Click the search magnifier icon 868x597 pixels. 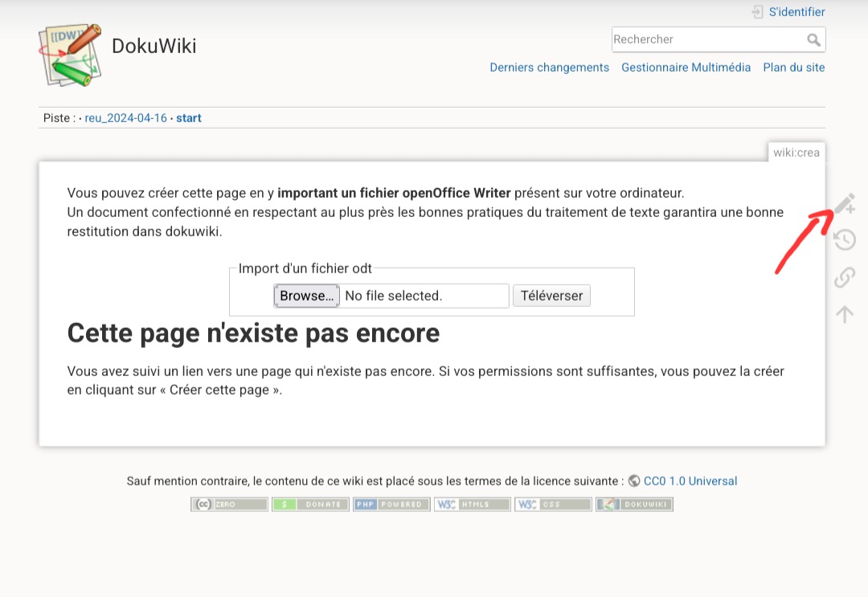coord(813,39)
